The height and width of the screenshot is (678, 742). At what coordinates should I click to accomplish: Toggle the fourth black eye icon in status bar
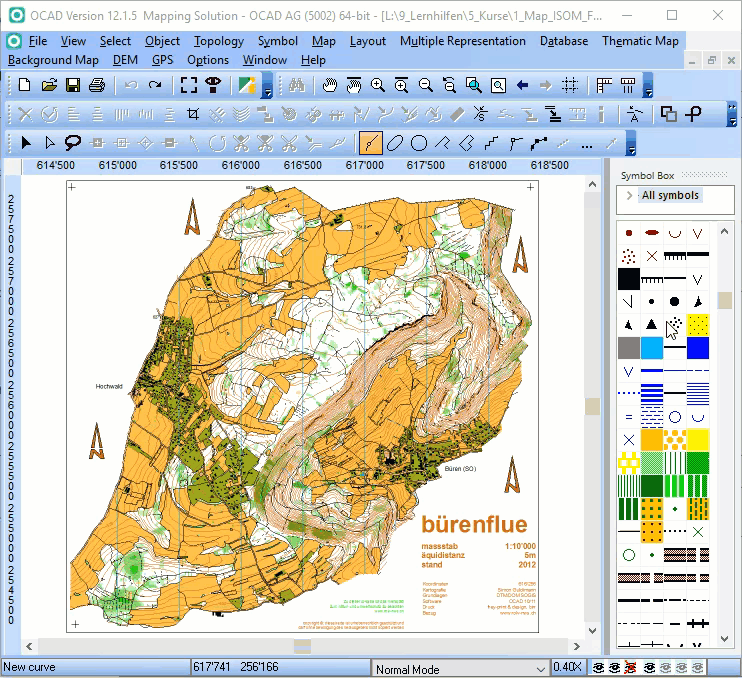(x=649, y=667)
